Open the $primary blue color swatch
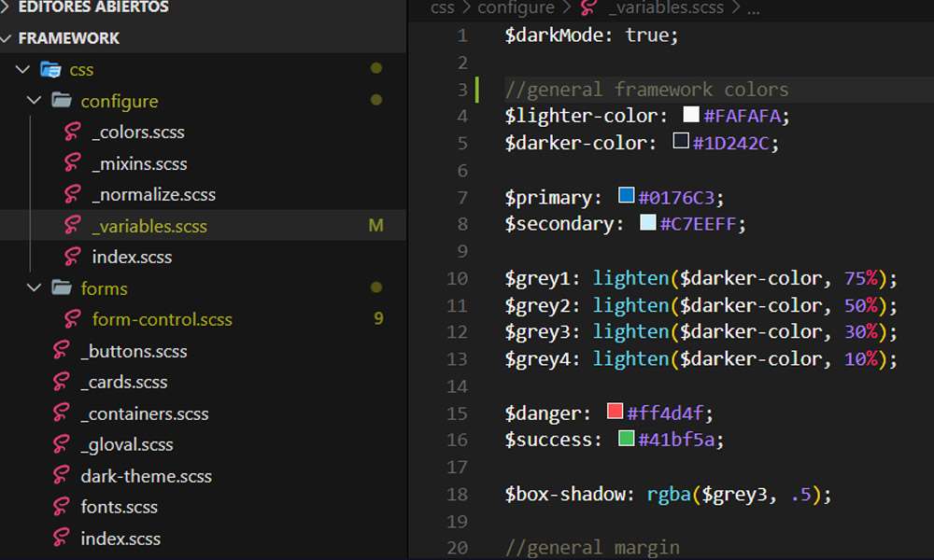 click(627, 197)
